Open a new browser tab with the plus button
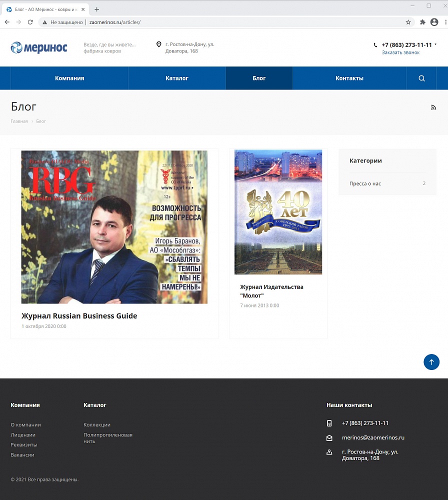Screen dimensions: 448x500 [x=96, y=9]
